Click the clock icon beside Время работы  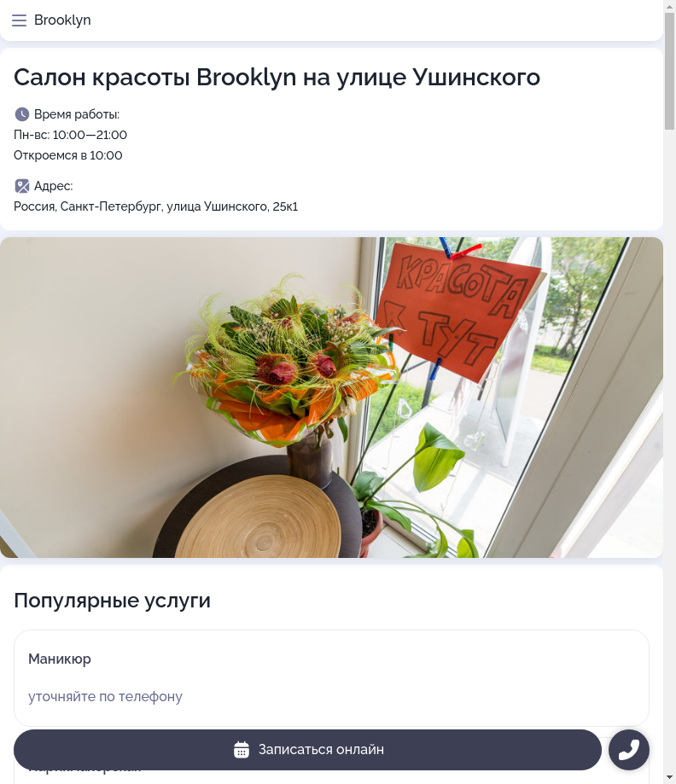(21, 114)
